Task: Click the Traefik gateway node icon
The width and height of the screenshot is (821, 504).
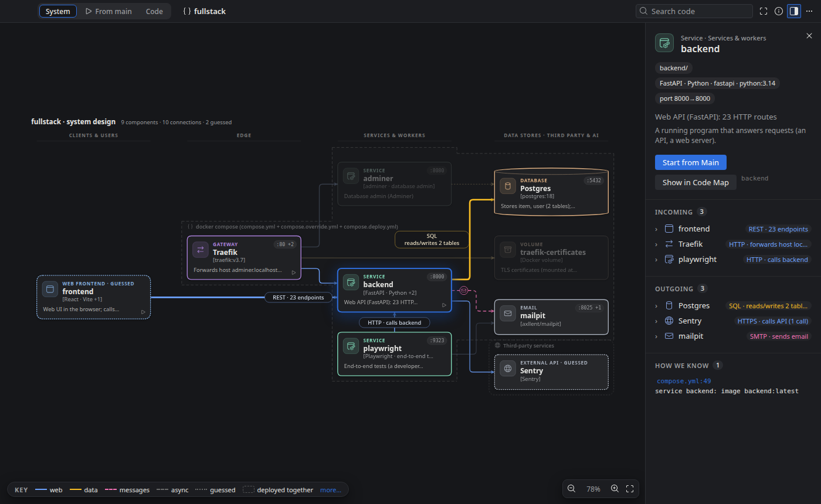Action: coord(201,250)
